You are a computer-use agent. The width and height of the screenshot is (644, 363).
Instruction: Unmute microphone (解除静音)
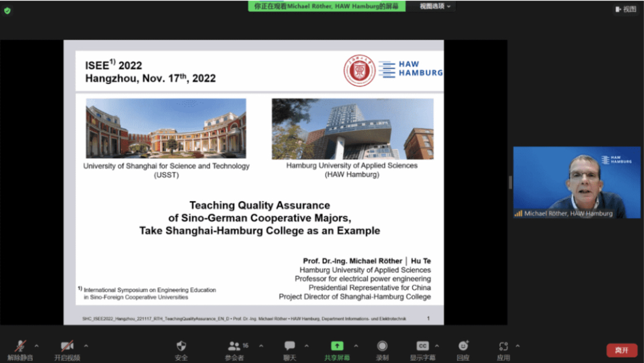20,346
